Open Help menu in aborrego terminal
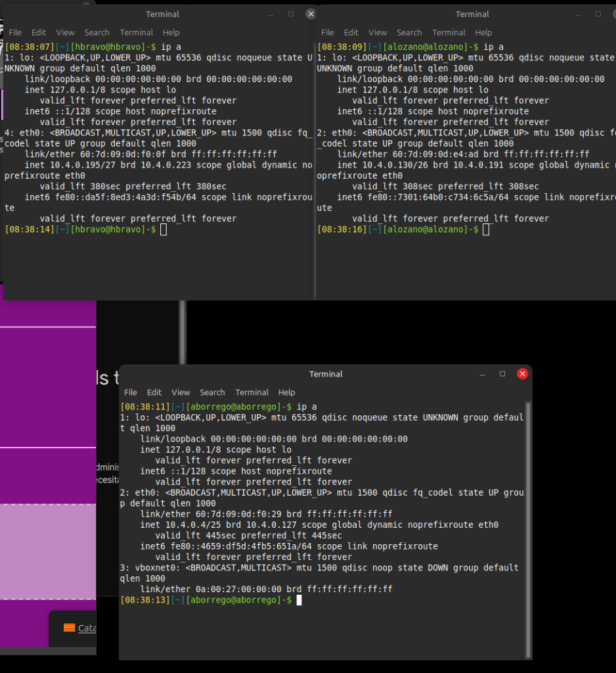 point(286,392)
